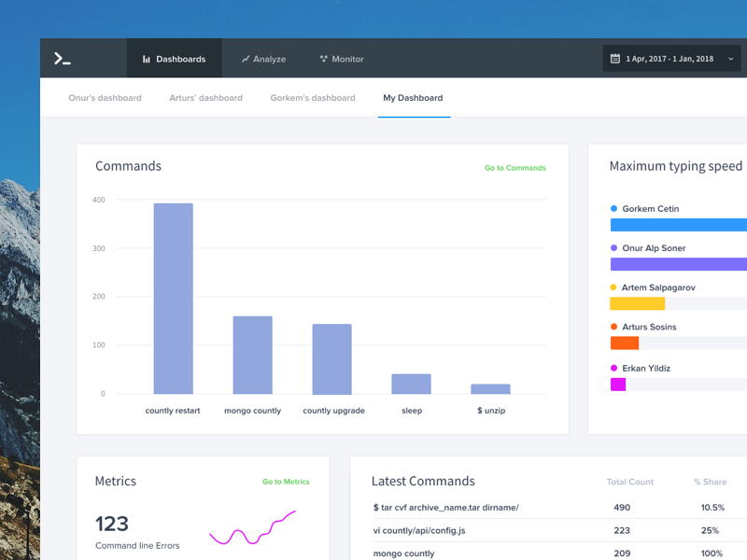Click the Dashboards bar chart icon
This screenshot has height=560, width=747.
147,59
